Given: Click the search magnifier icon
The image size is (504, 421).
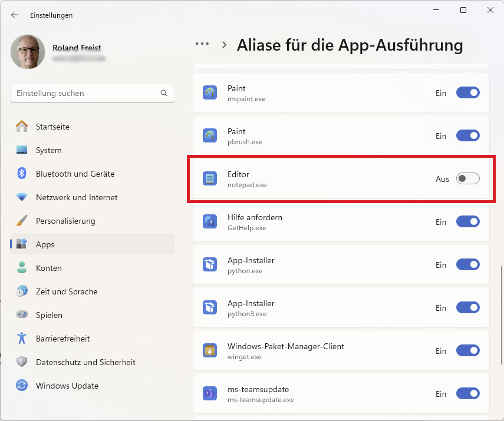Looking at the screenshot, I should click(x=164, y=93).
